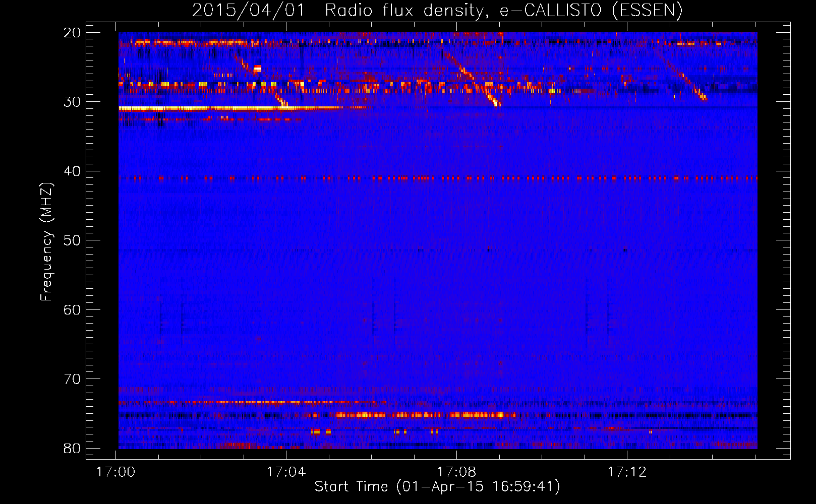Viewport: 816px width, 504px height.
Task: Click the red dotted interference line near 41 MHz
Action: coord(438,178)
